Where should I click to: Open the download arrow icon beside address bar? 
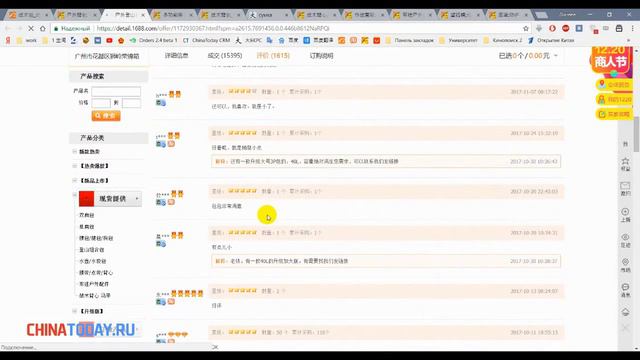point(539,28)
